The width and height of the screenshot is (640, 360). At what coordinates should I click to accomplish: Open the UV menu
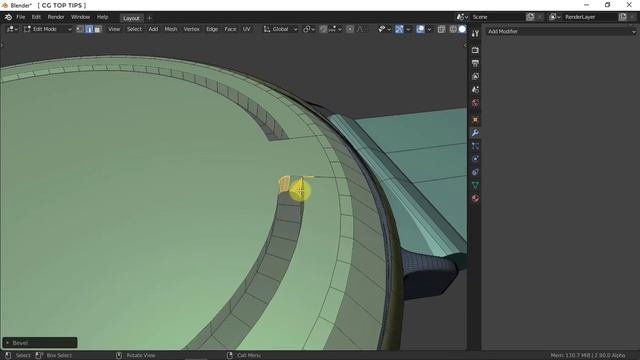pyautogui.click(x=247, y=29)
